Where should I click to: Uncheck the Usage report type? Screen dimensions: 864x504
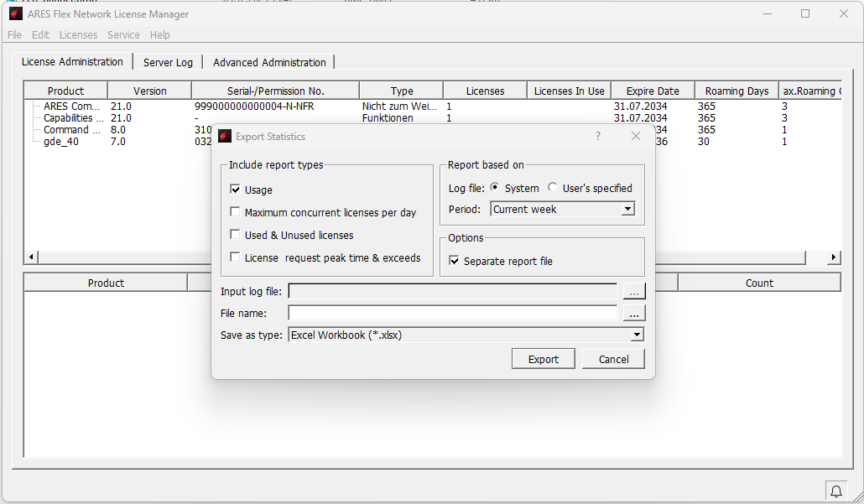236,190
